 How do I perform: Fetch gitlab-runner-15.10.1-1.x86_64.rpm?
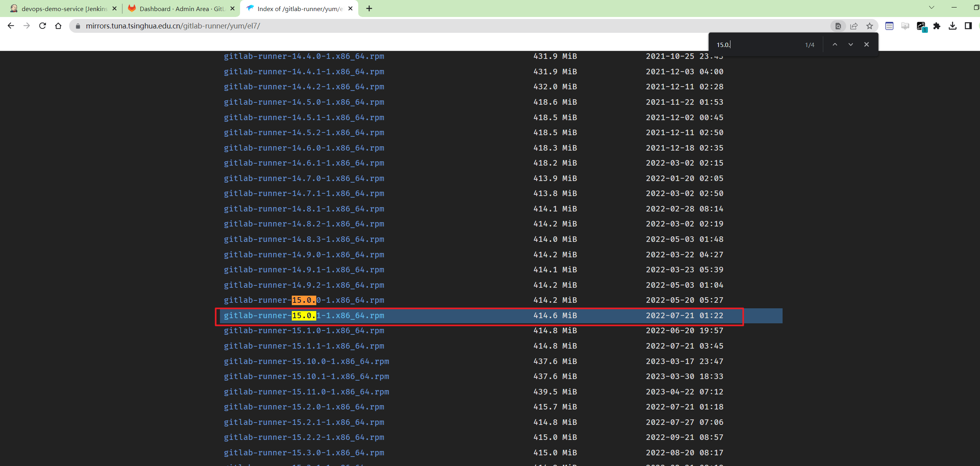pos(306,376)
